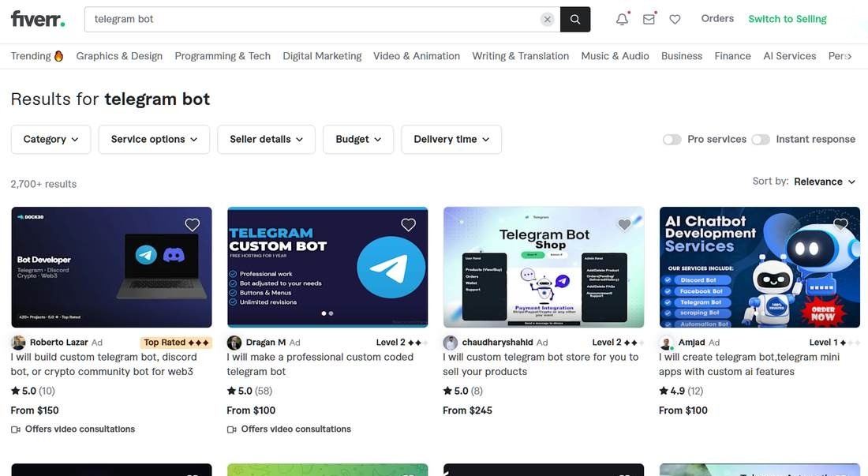Expand the Delivery time filter
Image resolution: width=868 pixels, height=476 pixels.
(x=451, y=140)
